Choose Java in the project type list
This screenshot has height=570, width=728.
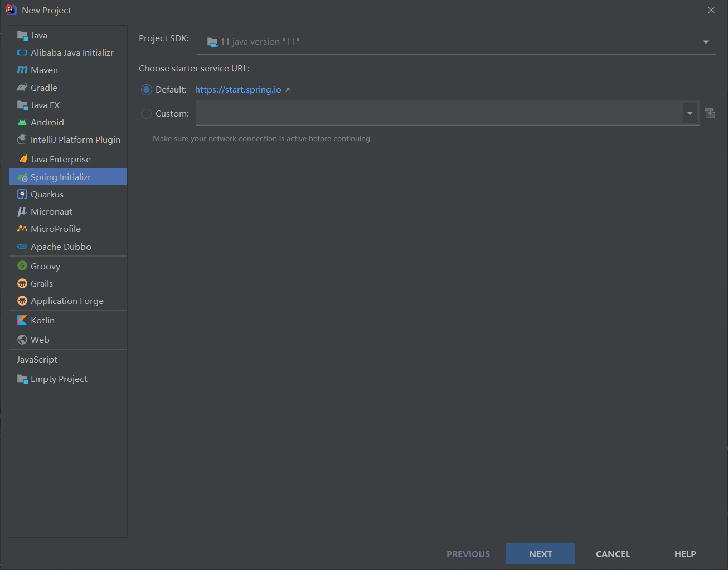click(x=69, y=36)
